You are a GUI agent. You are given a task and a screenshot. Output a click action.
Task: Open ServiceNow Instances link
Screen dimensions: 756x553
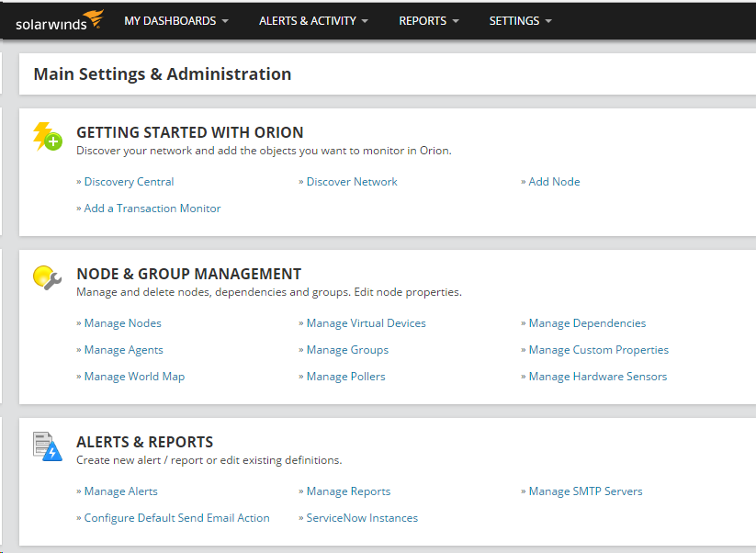[362, 518]
